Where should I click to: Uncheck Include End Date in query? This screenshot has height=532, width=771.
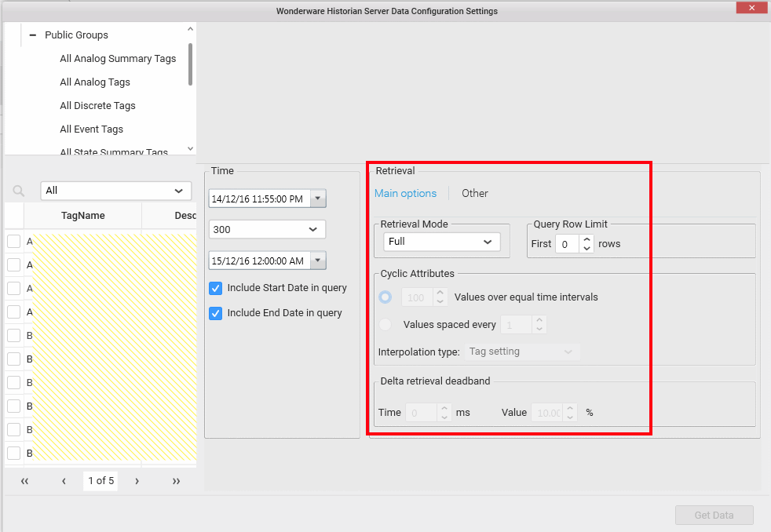click(x=215, y=313)
